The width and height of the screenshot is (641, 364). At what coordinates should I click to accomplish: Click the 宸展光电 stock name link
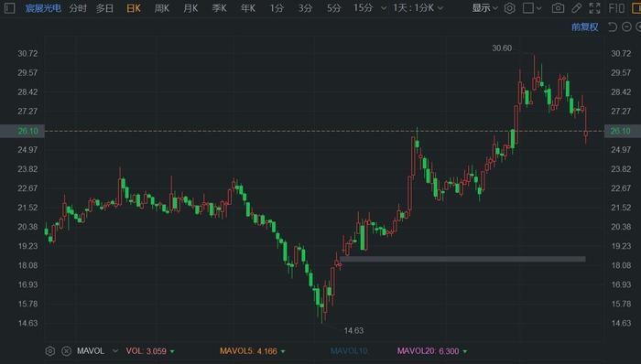pos(43,7)
